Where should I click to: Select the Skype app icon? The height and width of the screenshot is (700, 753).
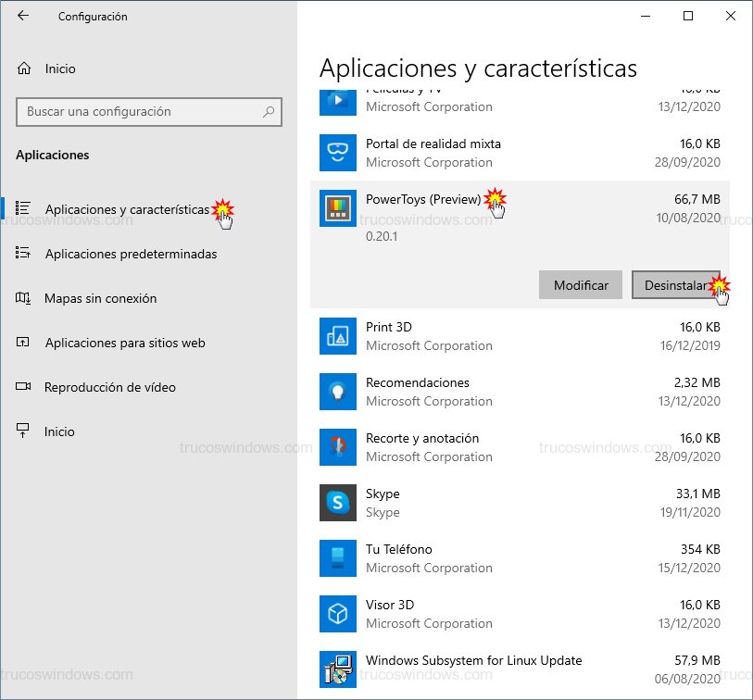click(x=337, y=503)
